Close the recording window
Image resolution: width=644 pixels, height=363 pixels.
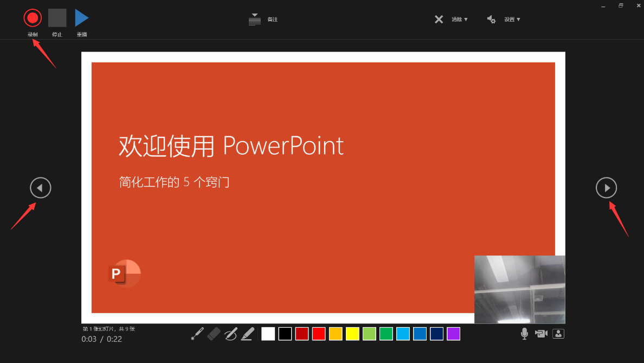(x=638, y=6)
